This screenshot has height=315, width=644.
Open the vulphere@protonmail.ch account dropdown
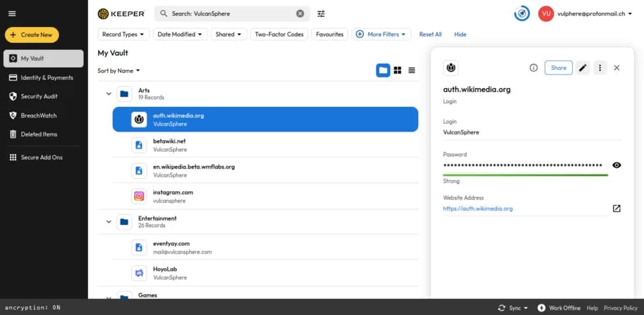click(x=594, y=13)
